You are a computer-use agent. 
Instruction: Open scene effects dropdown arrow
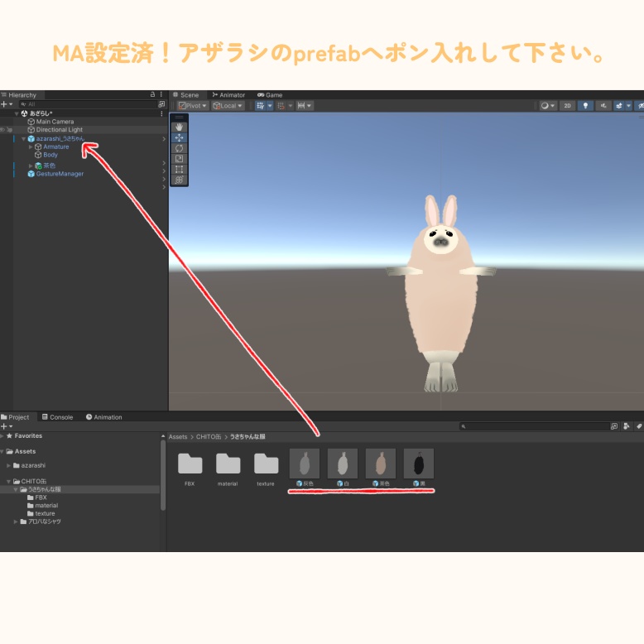(x=628, y=106)
